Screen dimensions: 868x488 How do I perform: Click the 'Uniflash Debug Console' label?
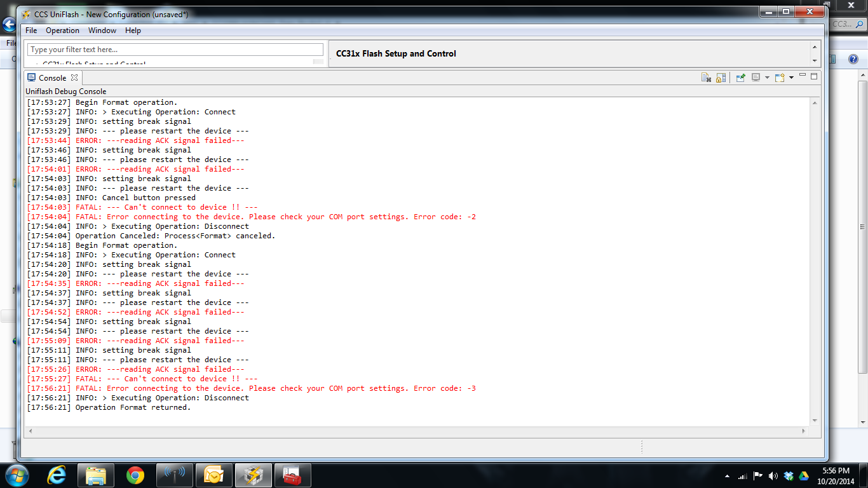[x=66, y=91]
